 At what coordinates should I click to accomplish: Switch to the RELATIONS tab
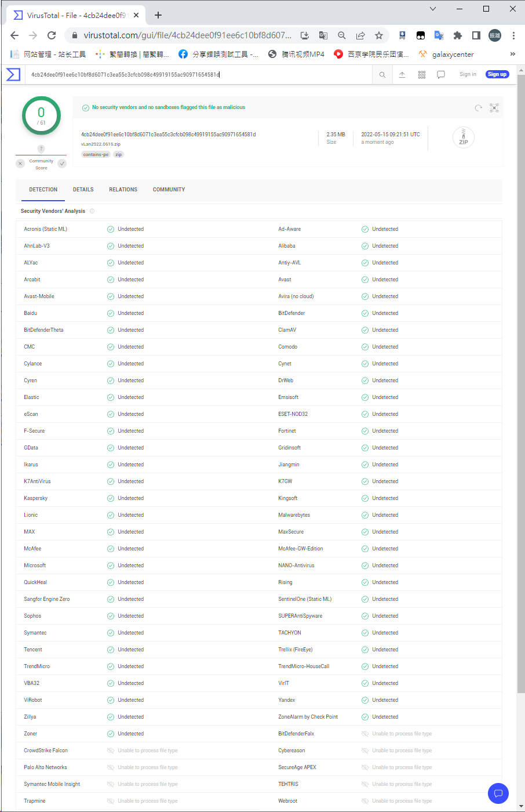tap(123, 190)
